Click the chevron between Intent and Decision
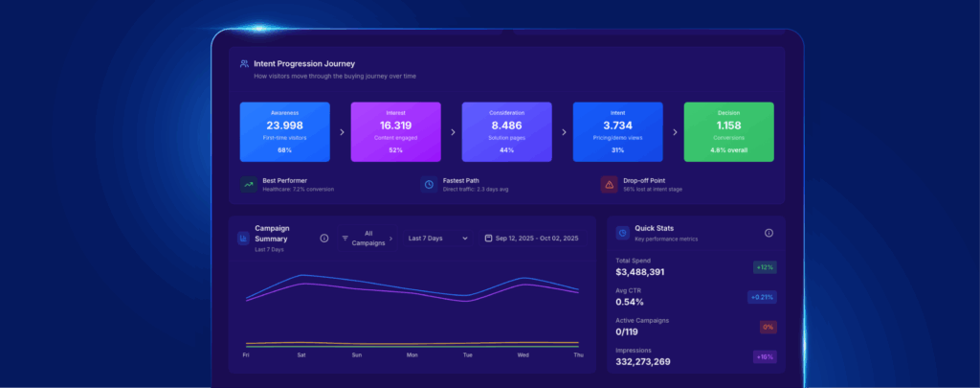Image resolution: width=980 pixels, height=388 pixels. click(x=675, y=132)
